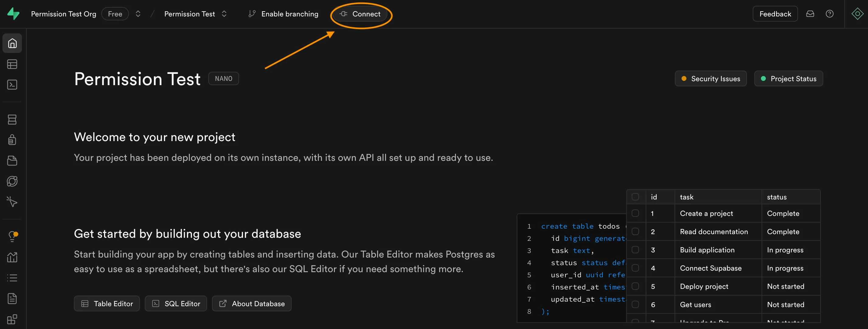868x329 pixels.
Task: Open the Security Issues status popover
Action: 711,78
